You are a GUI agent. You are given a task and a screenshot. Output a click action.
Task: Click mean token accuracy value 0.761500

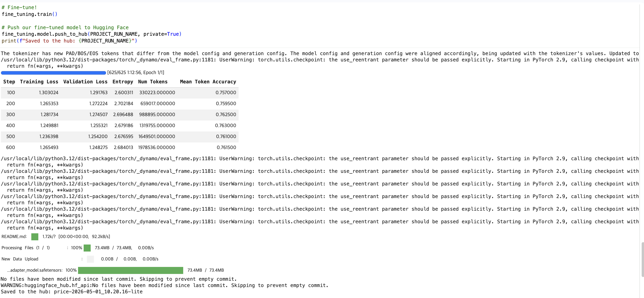pos(226,147)
